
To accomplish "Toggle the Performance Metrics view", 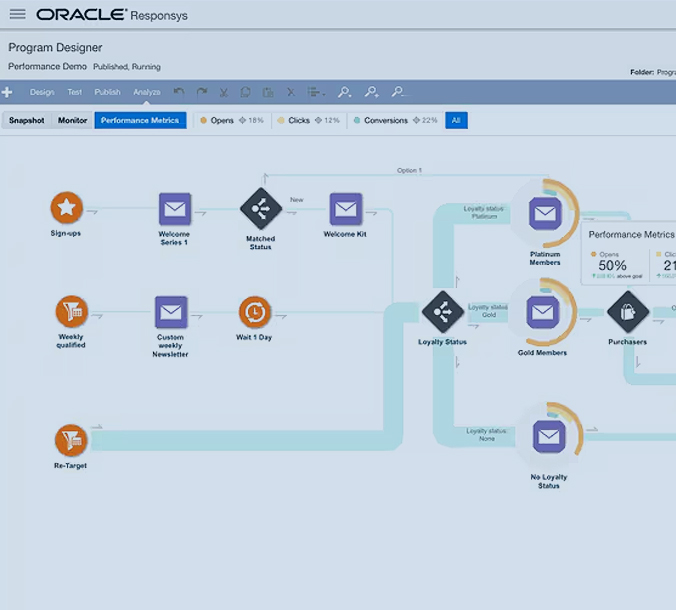I will [x=140, y=120].
